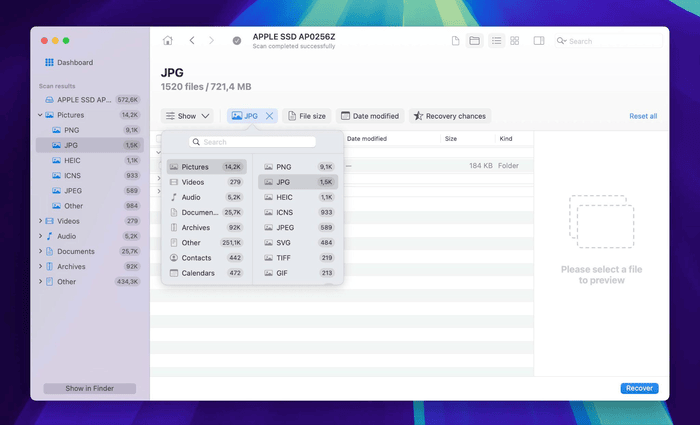Image resolution: width=700 pixels, height=425 pixels.
Task: Open the Show dropdown filter
Action: coord(187,116)
